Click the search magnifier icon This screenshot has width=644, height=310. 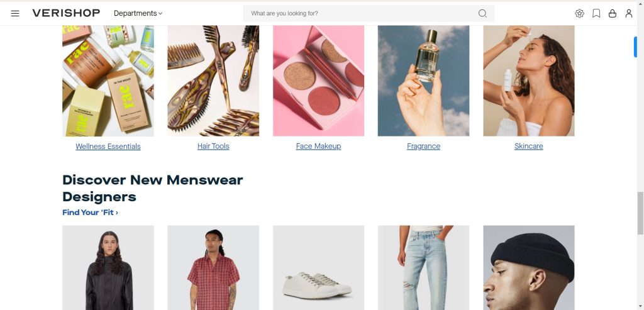[482, 14]
